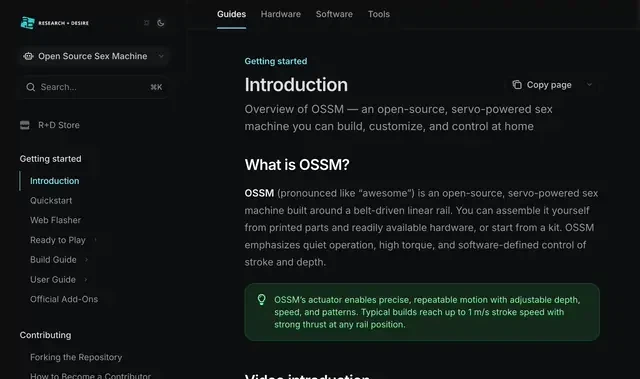640x379 pixels.
Task: Switch to light mode sun icon
Action: click(x=147, y=23)
